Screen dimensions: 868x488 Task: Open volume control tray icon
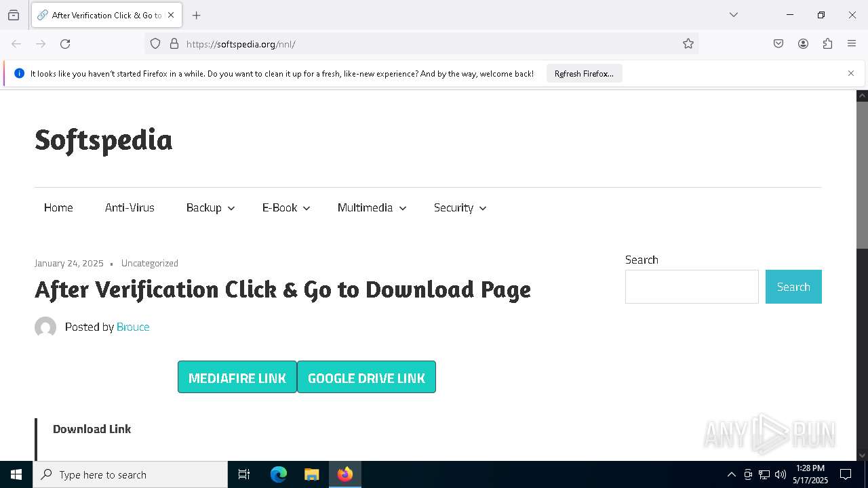[781, 474]
